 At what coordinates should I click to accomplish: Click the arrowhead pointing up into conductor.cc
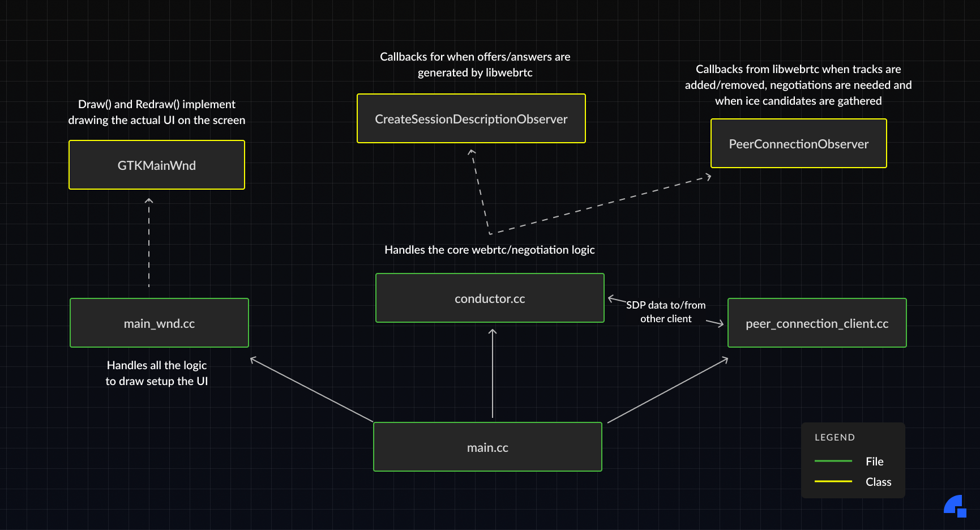pos(493,331)
